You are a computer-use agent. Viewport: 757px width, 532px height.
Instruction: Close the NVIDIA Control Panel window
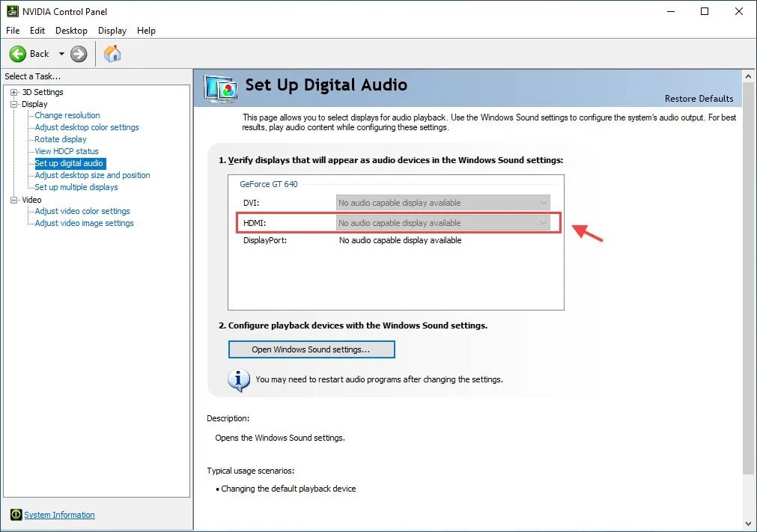tap(738, 11)
